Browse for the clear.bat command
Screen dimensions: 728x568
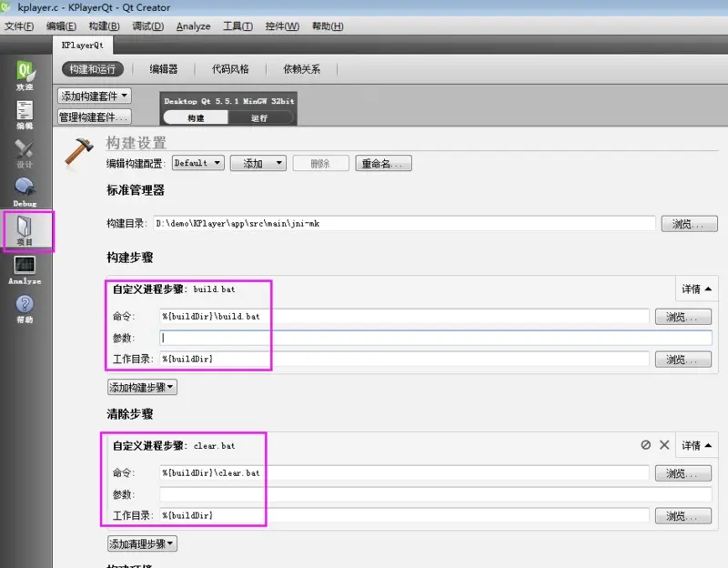tap(683, 473)
